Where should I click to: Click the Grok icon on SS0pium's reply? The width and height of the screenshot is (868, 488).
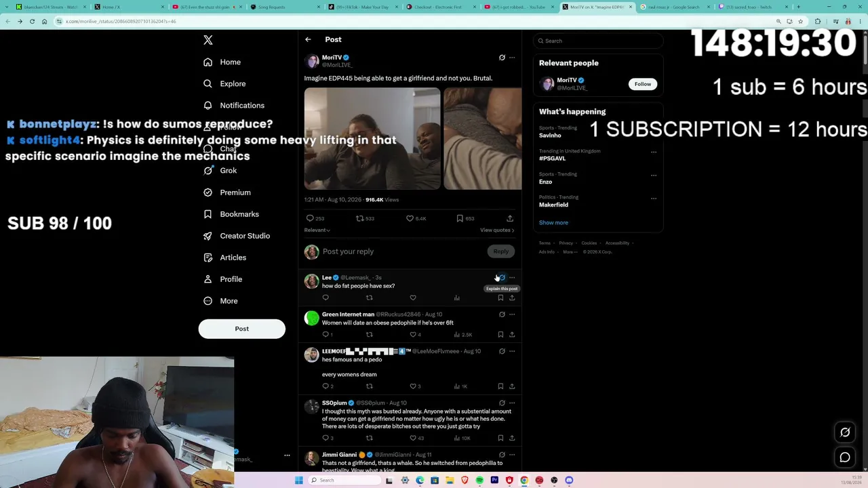[502, 403]
